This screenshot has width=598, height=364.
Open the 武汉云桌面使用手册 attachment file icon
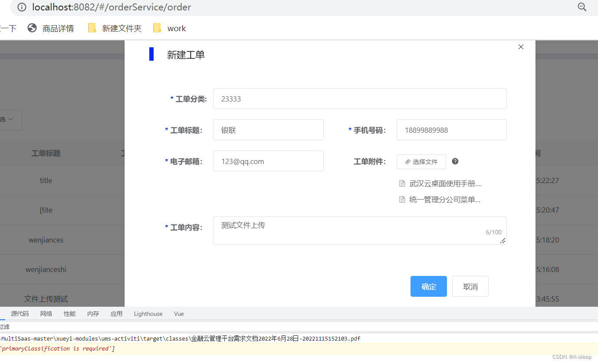(402, 183)
